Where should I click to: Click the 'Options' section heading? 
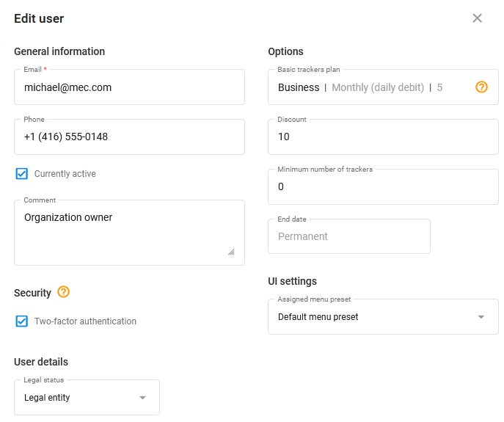point(285,51)
